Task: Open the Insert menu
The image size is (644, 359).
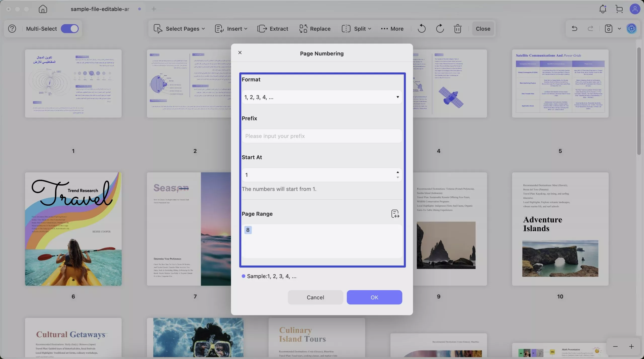Action: [231, 29]
